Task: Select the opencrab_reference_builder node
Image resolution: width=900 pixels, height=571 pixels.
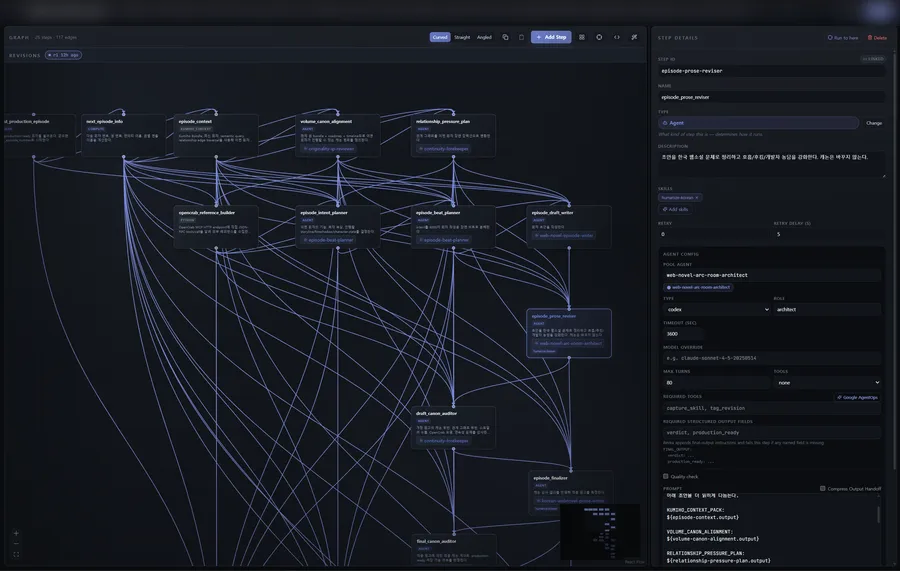Action: click(x=216, y=227)
